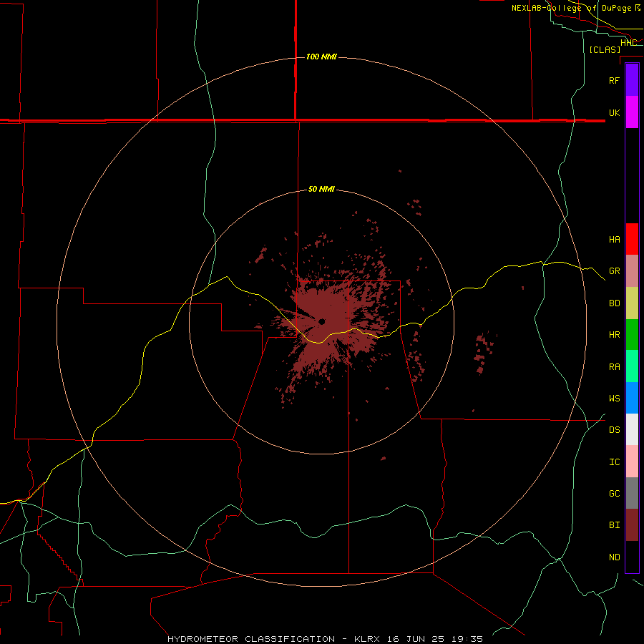Click the GR legend label

[x=614, y=271]
